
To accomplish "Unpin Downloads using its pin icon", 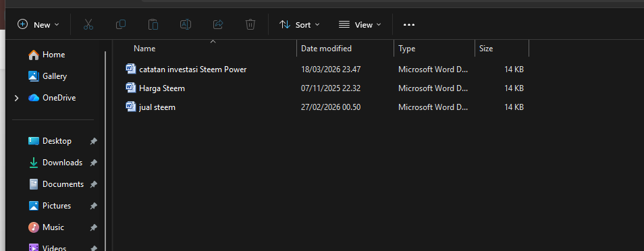I will [93, 163].
